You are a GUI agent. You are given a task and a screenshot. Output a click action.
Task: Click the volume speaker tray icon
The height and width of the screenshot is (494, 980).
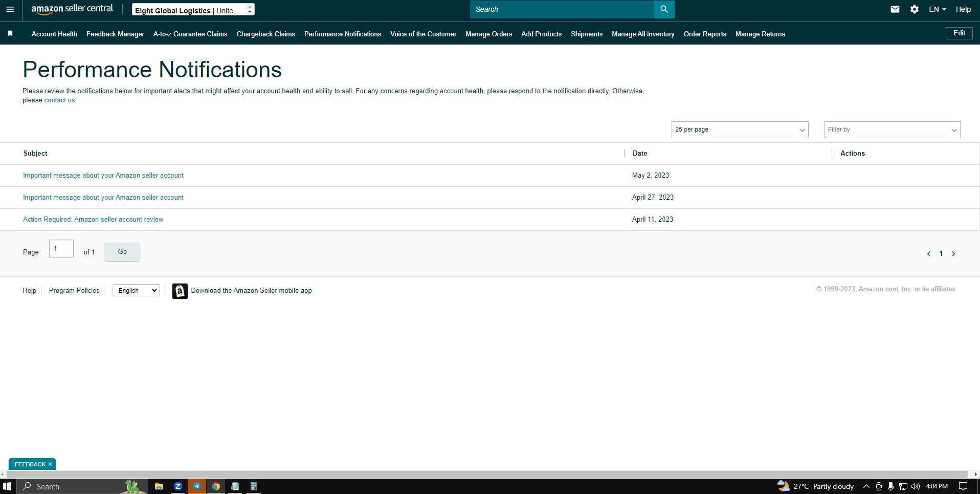(916, 486)
